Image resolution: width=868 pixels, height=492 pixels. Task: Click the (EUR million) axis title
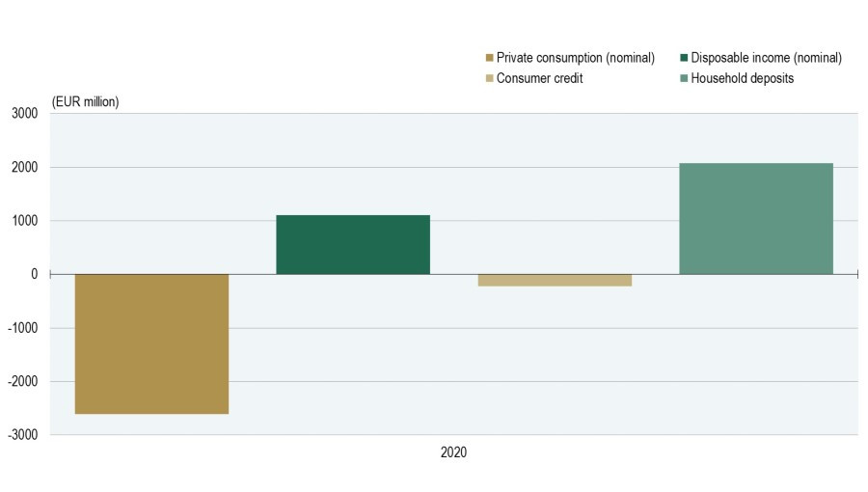[x=85, y=102]
